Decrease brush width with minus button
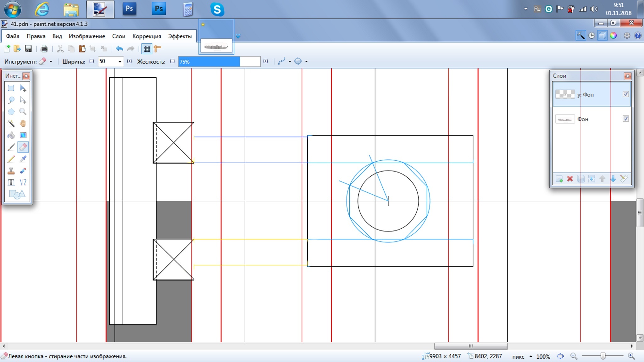The image size is (644, 362). [x=92, y=61]
